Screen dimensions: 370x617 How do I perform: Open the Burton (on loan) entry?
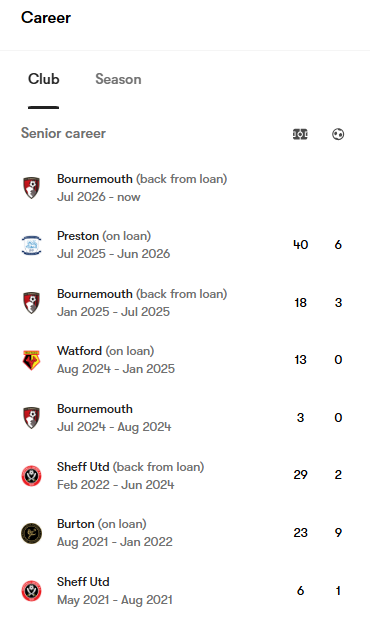pos(185,533)
